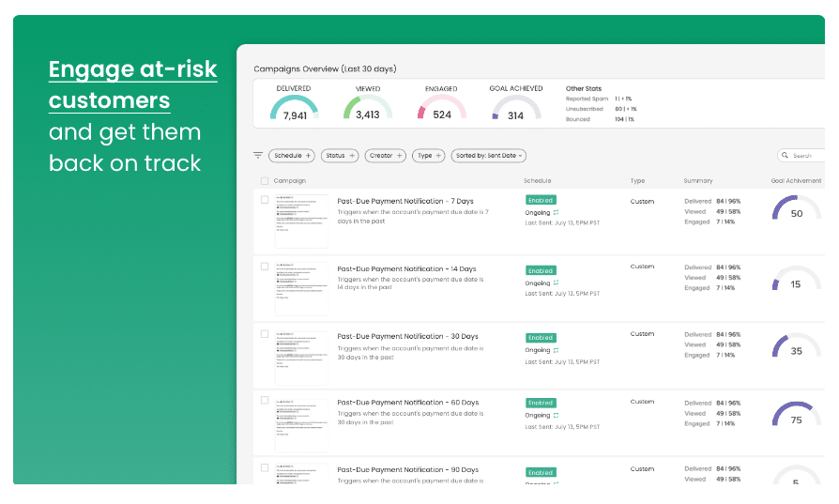Toggle the select-all checkbox beside Campaign header
The height and width of the screenshot is (504, 839).
pyautogui.click(x=265, y=181)
